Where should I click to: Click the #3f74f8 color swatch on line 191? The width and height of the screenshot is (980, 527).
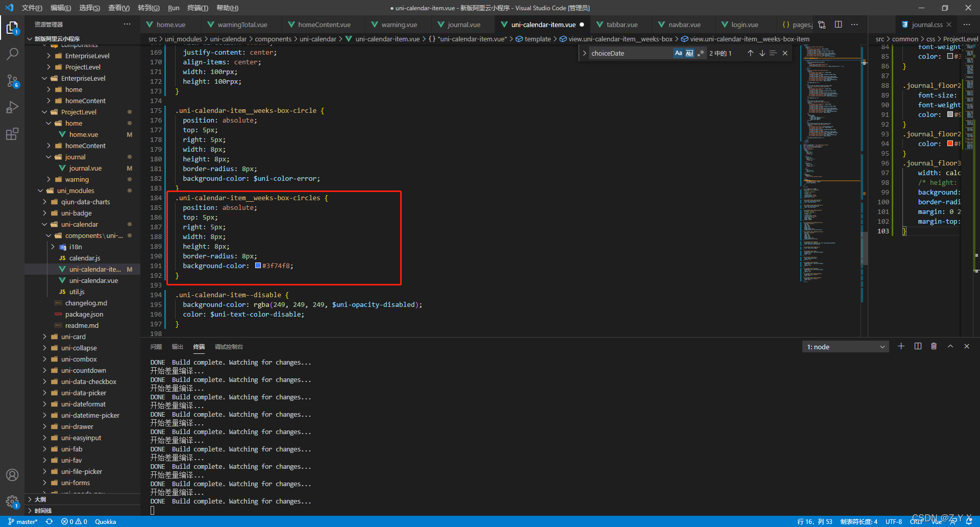click(258, 266)
